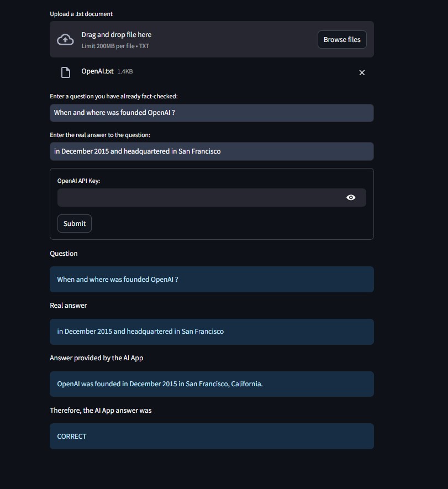The width and height of the screenshot is (448, 489).
Task: Click the CORRECT verdict box
Action: point(212,436)
